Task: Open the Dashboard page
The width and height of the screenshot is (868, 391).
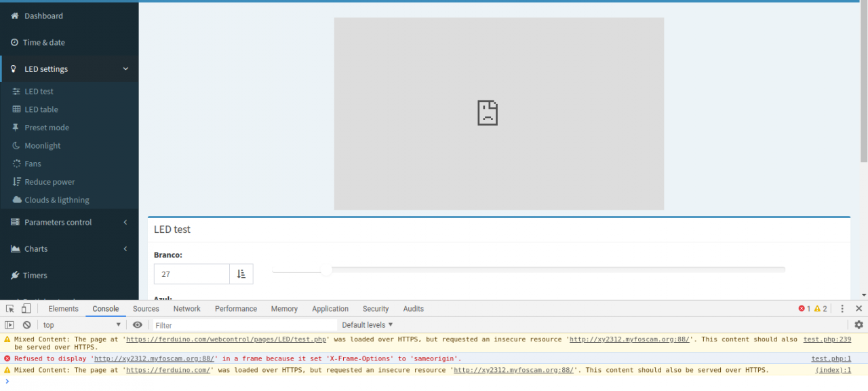Action: click(43, 16)
